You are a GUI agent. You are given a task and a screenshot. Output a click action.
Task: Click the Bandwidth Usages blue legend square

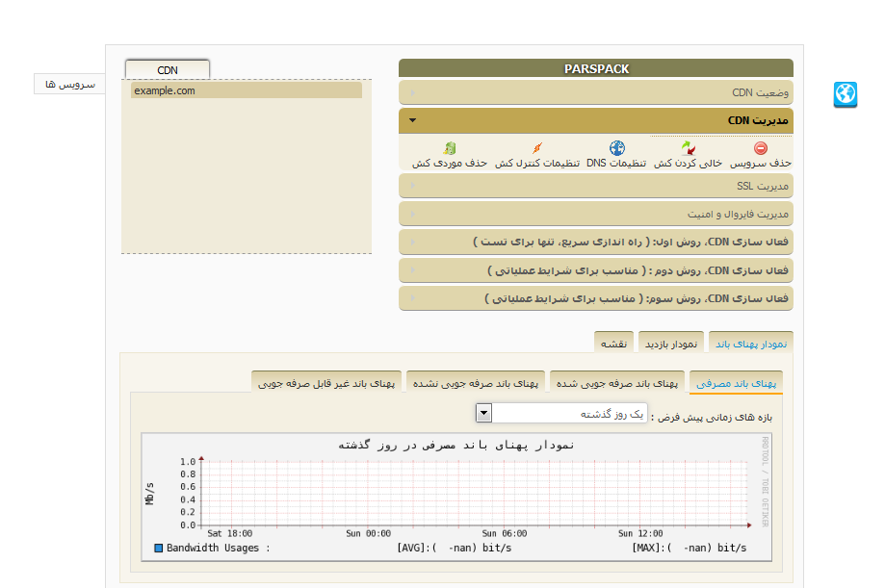coord(159,548)
